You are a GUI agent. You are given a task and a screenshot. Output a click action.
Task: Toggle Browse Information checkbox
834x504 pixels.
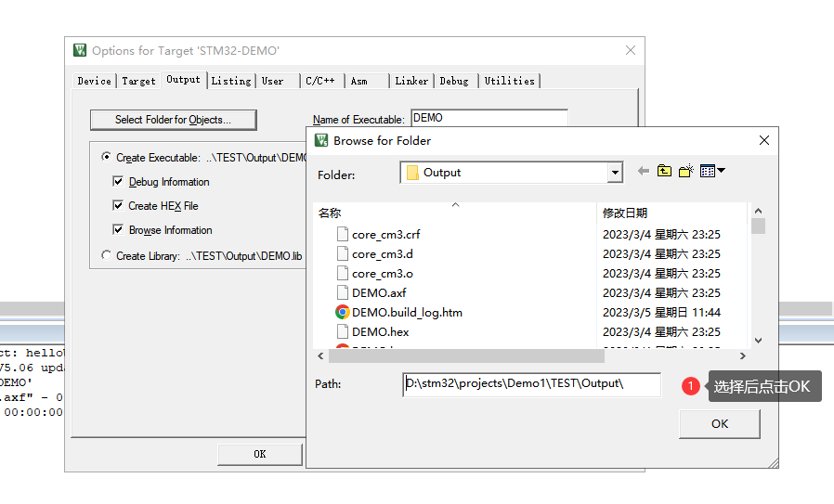point(118,229)
